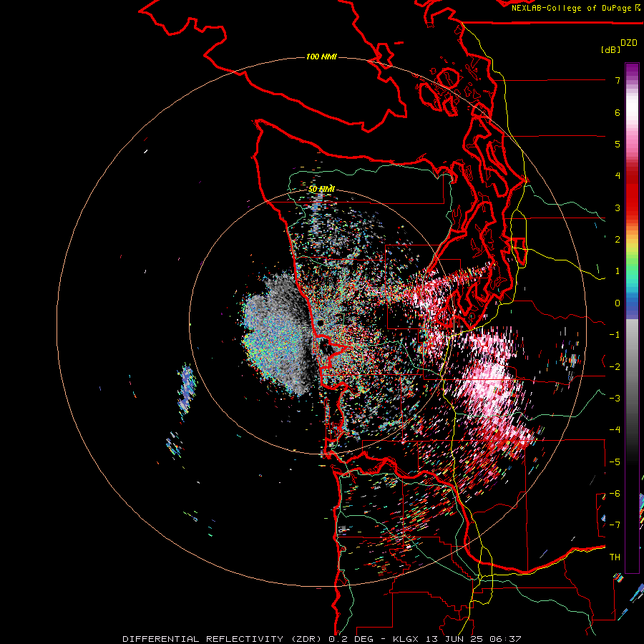The width and height of the screenshot is (644, 644).
Task: Click the -3 value on color scale
Action: [615, 399]
